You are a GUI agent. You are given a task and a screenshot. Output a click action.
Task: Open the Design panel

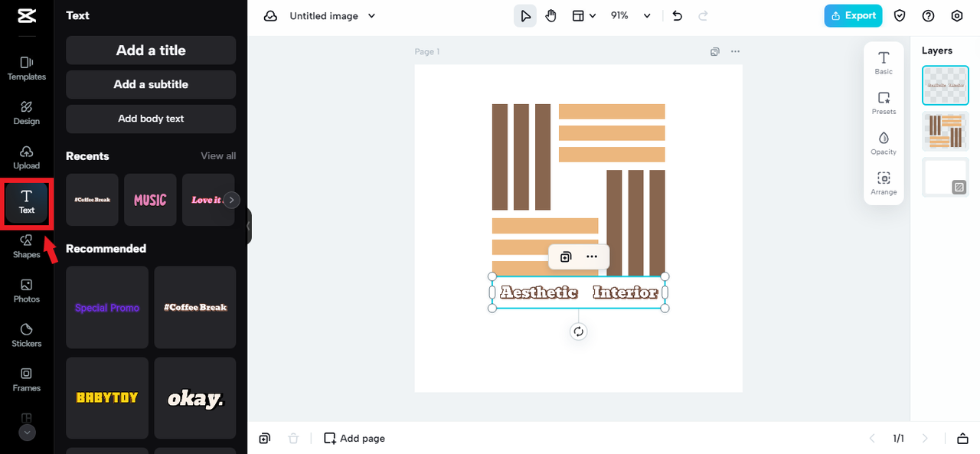pos(27,113)
